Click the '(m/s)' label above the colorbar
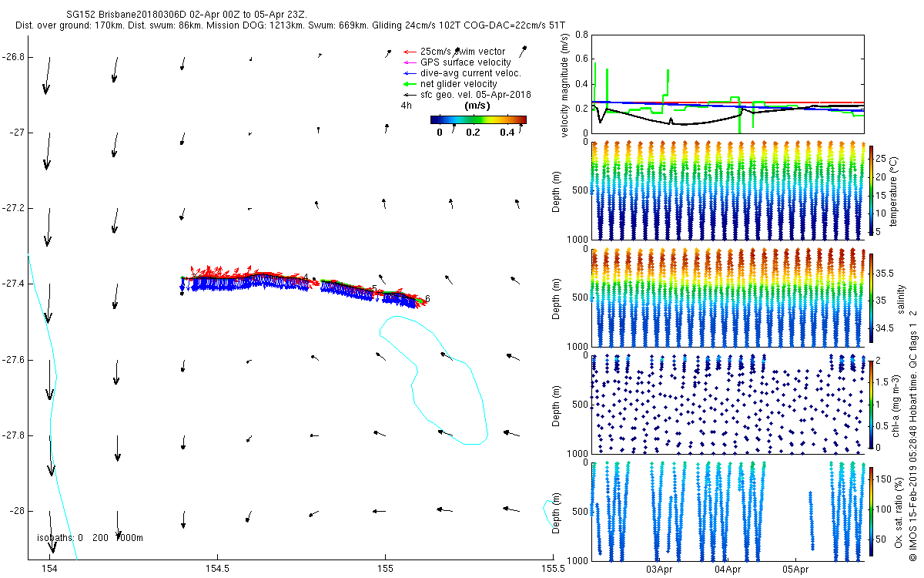The width and height of the screenshot is (924, 578). coord(476,106)
